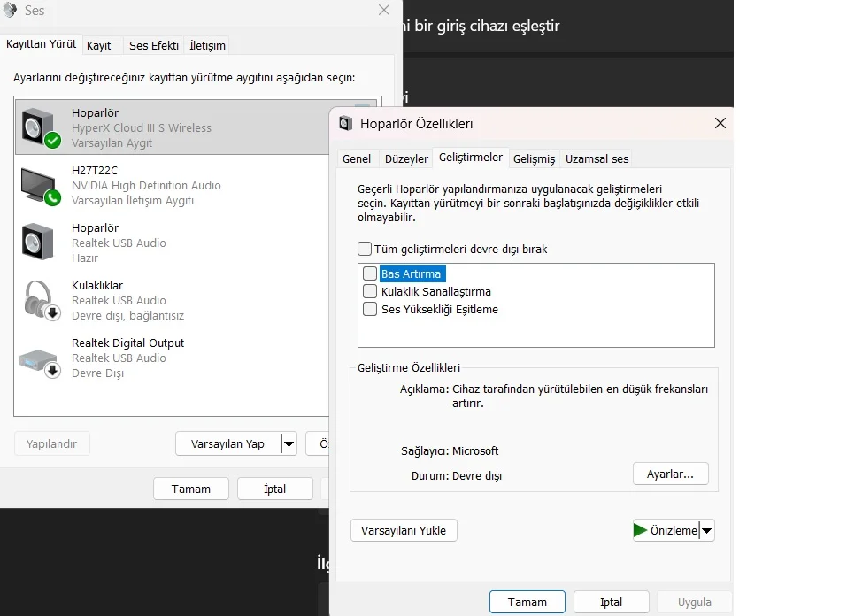Click the Varsayılanı Yükle button
Image resolution: width=847 pixels, height=616 pixels.
pyautogui.click(x=404, y=531)
